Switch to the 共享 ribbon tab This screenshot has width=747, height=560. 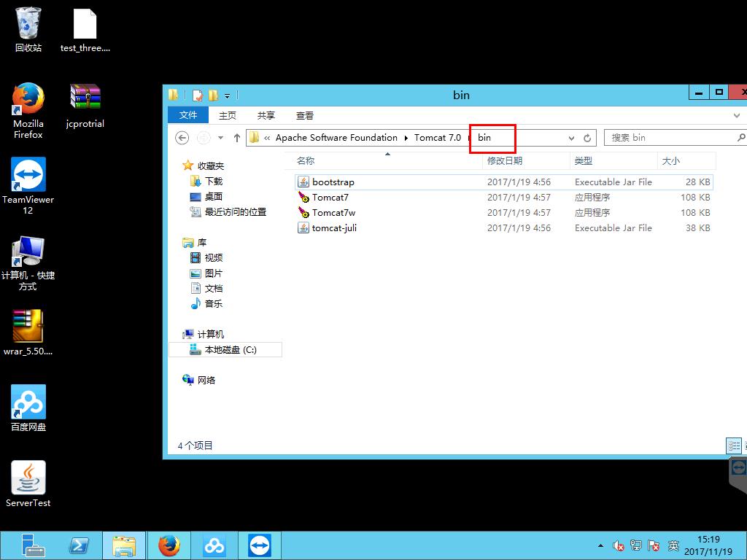[x=266, y=115]
